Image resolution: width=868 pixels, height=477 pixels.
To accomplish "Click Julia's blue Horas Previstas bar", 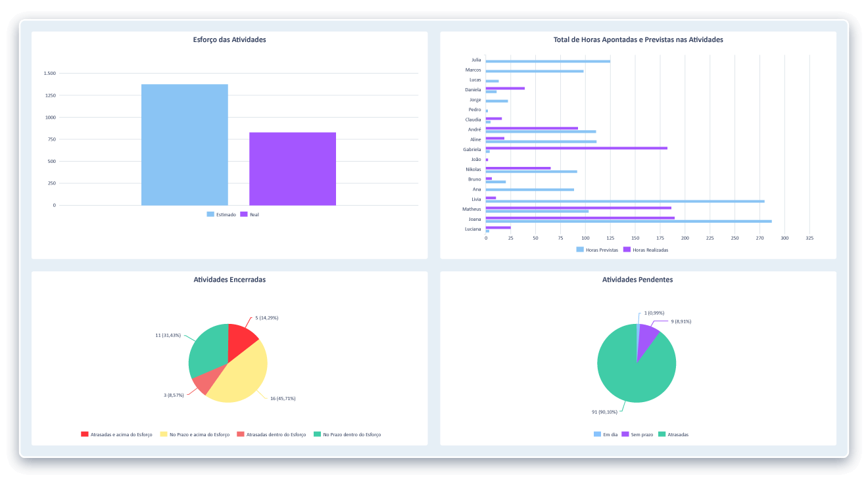I will coord(548,61).
